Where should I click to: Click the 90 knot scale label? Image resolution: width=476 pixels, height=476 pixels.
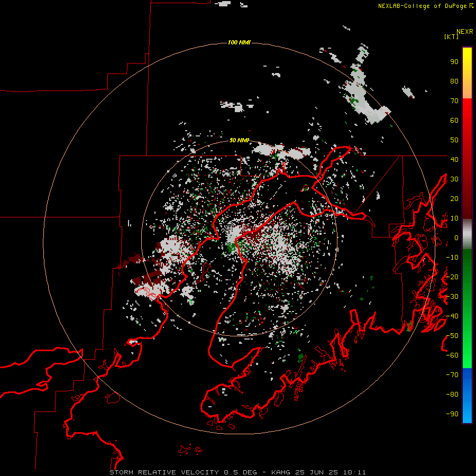pos(454,62)
